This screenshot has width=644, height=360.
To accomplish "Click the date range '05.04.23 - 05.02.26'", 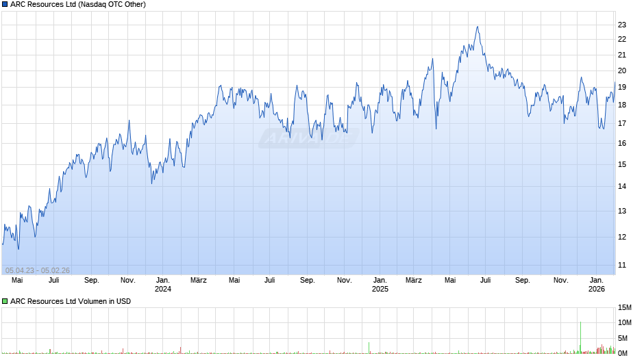I will 38,270.
